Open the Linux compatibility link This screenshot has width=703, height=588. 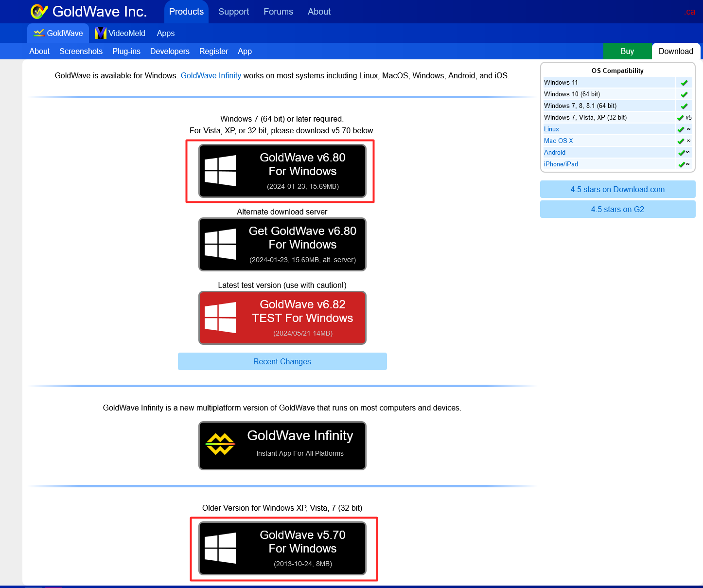[551, 129]
